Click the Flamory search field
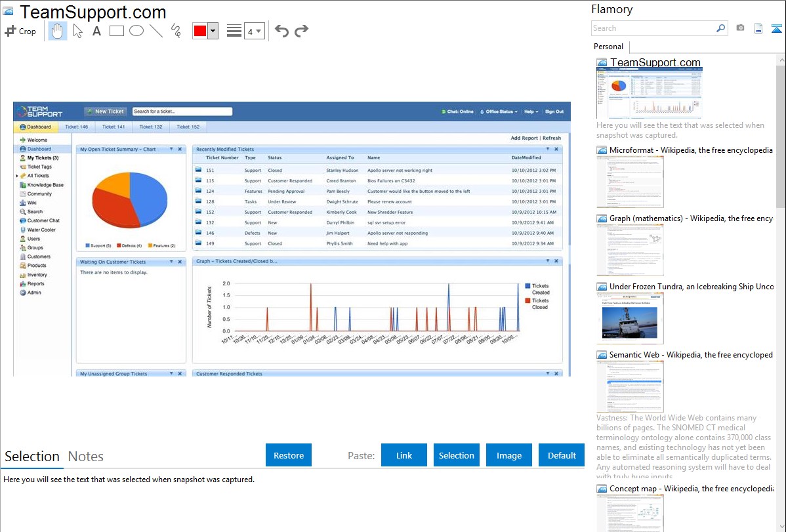This screenshot has height=532, width=786. pos(653,28)
